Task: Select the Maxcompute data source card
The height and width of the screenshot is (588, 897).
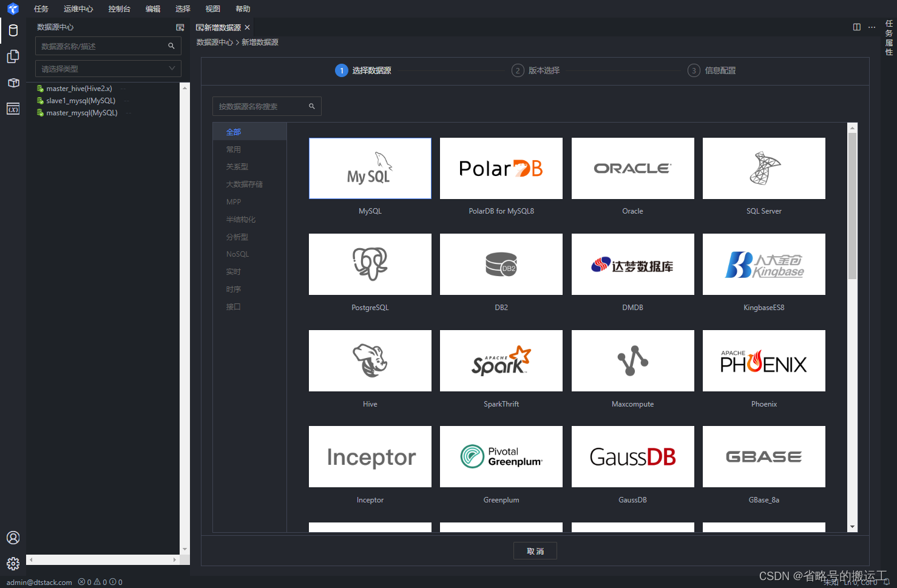Action: tap(632, 360)
